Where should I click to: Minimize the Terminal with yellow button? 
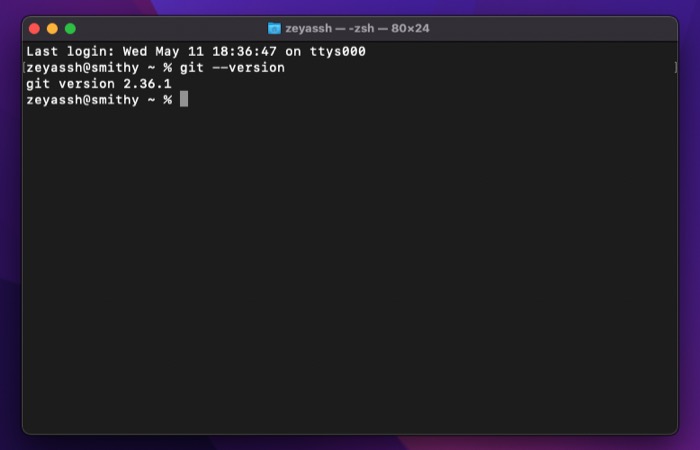(x=52, y=28)
